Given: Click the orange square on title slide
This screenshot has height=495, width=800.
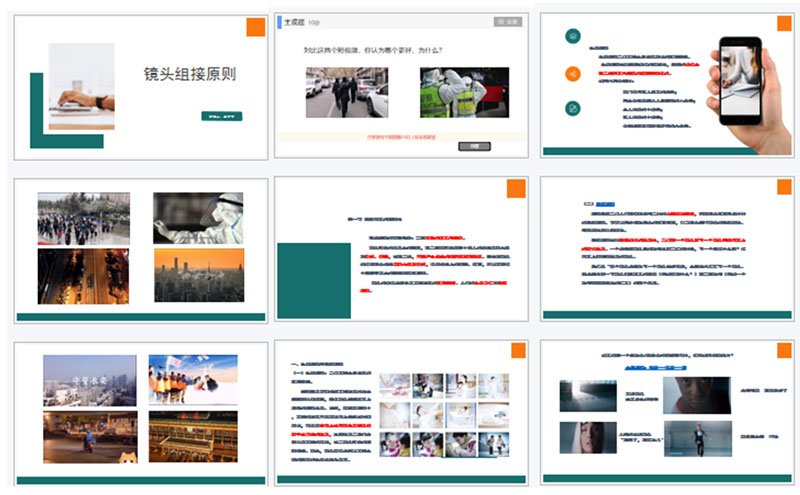Looking at the screenshot, I should coord(255,27).
